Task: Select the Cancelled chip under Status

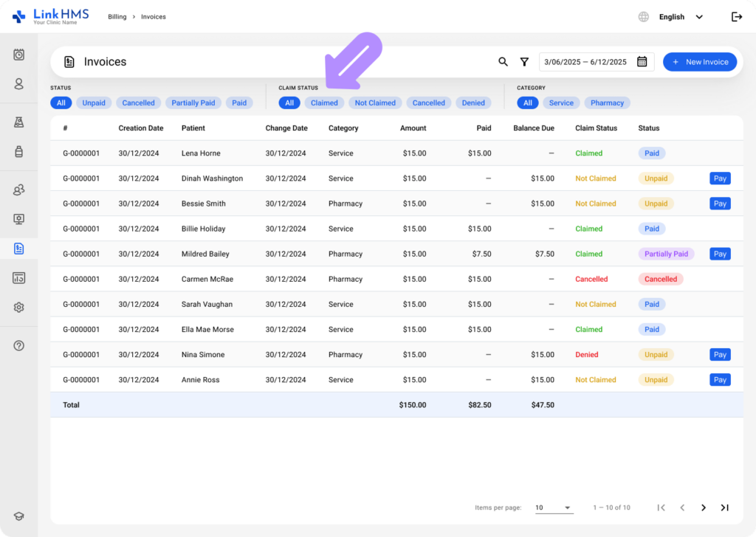Action: click(x=138, y=103)
